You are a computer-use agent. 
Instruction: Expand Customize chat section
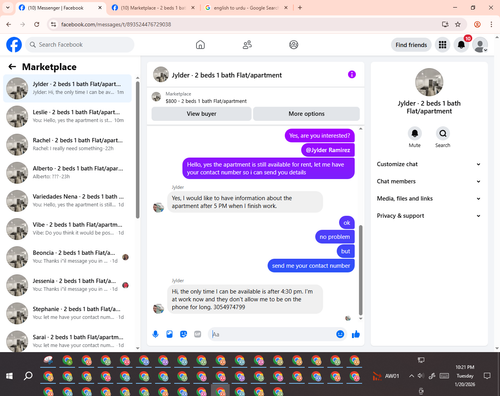[429, 164]
